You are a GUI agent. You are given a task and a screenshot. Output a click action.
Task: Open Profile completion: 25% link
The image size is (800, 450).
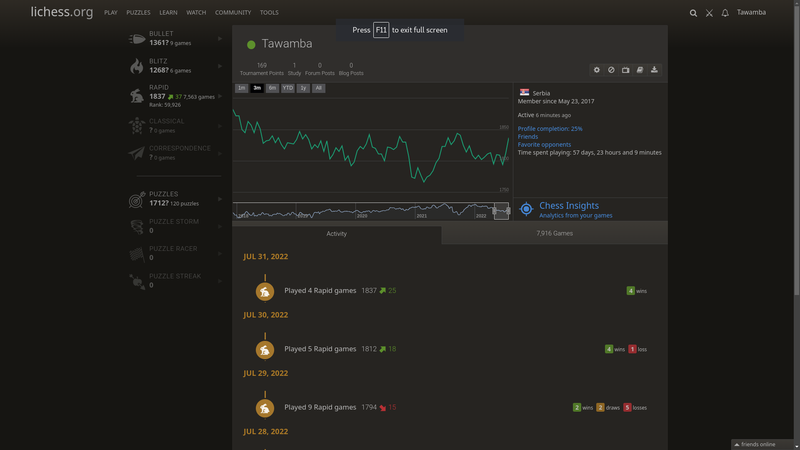click(550, 129)
